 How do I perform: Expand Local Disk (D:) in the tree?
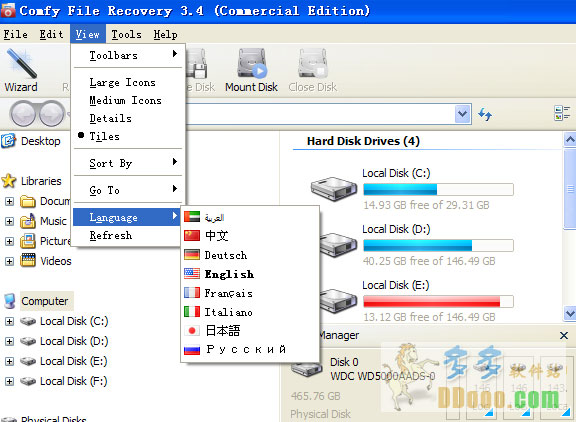[x=10, y=341]
